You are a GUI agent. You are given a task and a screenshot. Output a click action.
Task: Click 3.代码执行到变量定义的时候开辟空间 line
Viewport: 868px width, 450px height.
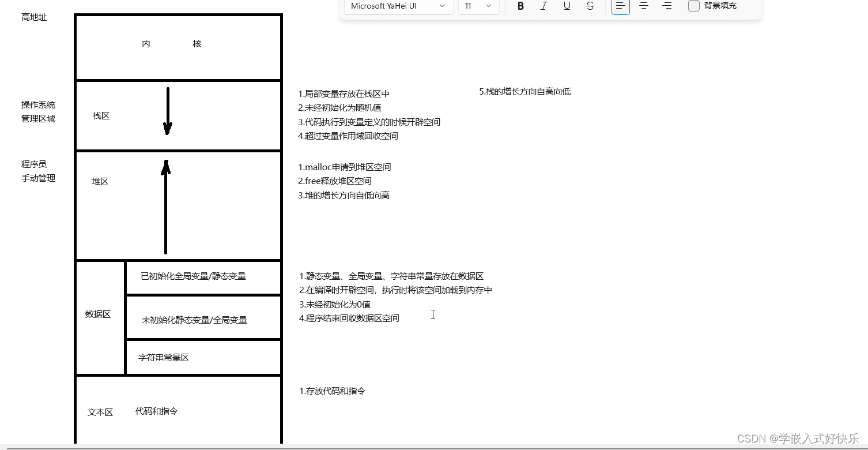(369, 122)
